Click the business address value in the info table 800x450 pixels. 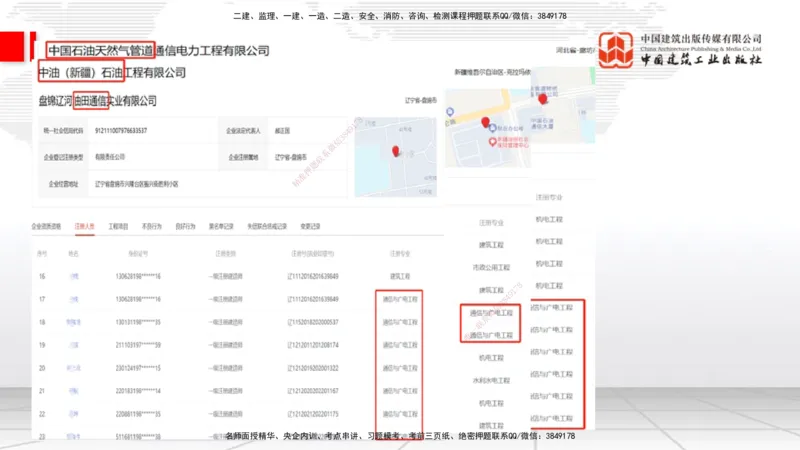137,184
